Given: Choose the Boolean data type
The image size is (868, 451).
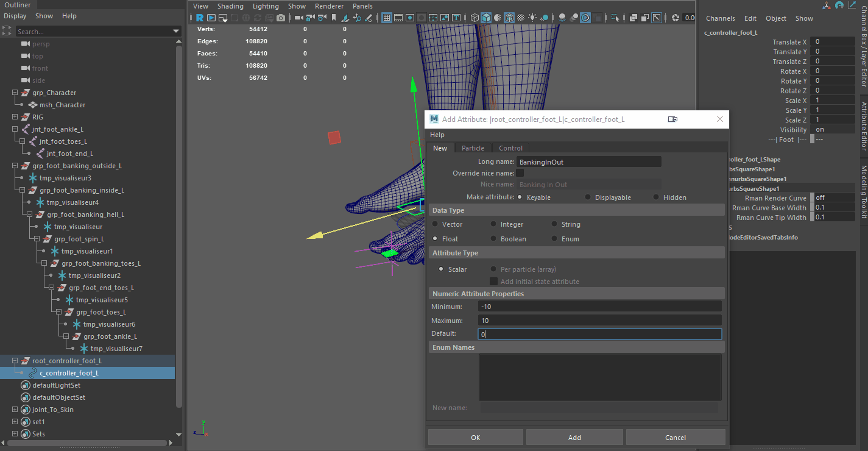Looking at the screenshot, I should click(x=494, y=239).
